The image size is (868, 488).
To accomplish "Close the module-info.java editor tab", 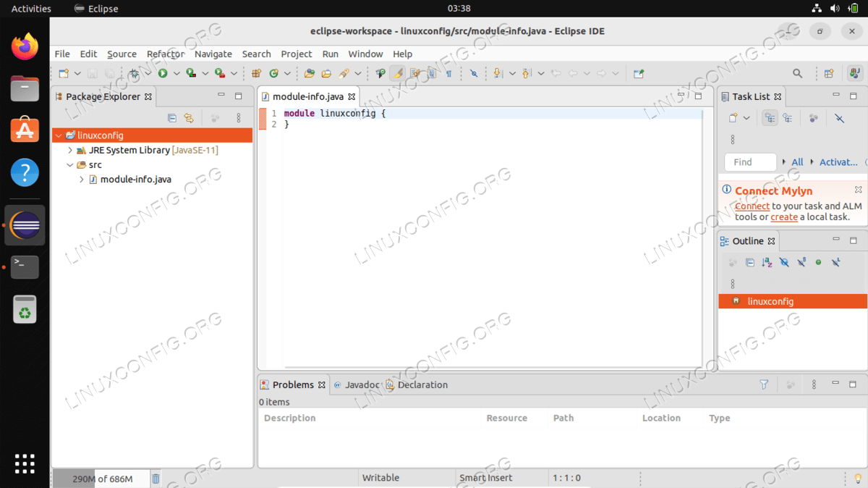I will tap(352, 96).
